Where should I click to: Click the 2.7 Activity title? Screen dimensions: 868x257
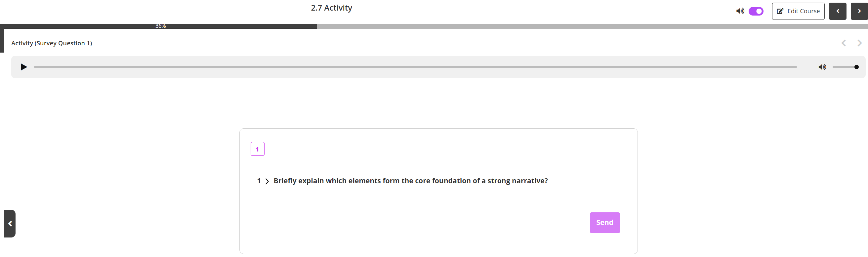pyautogui.click(x=331, y=8)
